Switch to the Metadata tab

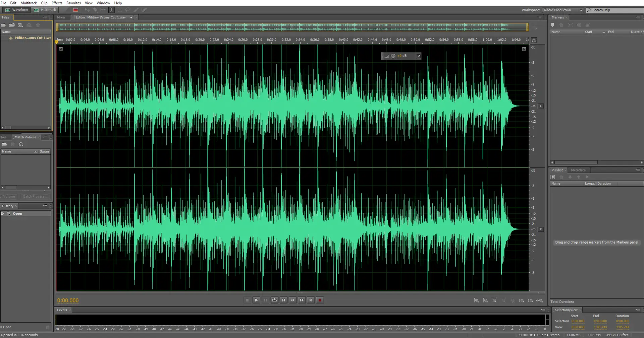[x=578, y=170]
